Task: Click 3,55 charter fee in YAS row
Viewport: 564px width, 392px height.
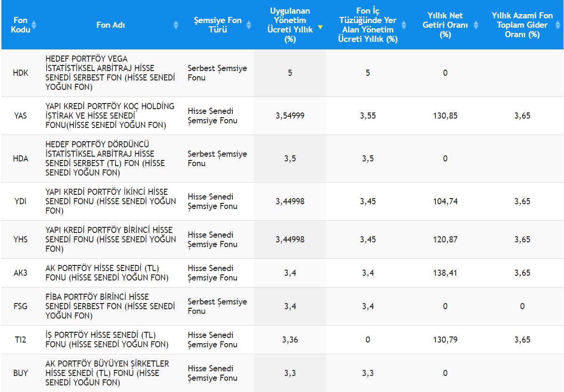Action: pyautogui.click(x=367, y=116)
